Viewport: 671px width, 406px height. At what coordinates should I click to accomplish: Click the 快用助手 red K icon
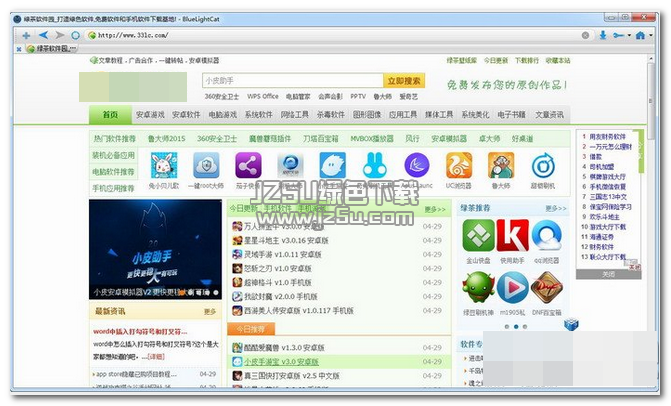pos(512,235)
